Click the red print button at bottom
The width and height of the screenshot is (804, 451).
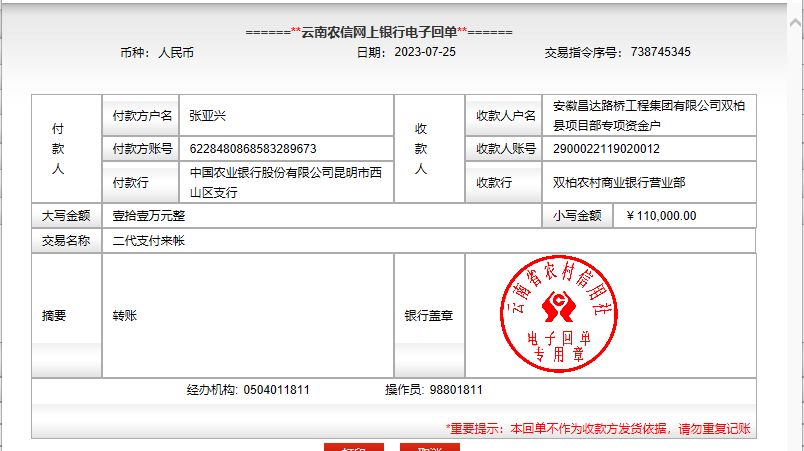point(353,446)
